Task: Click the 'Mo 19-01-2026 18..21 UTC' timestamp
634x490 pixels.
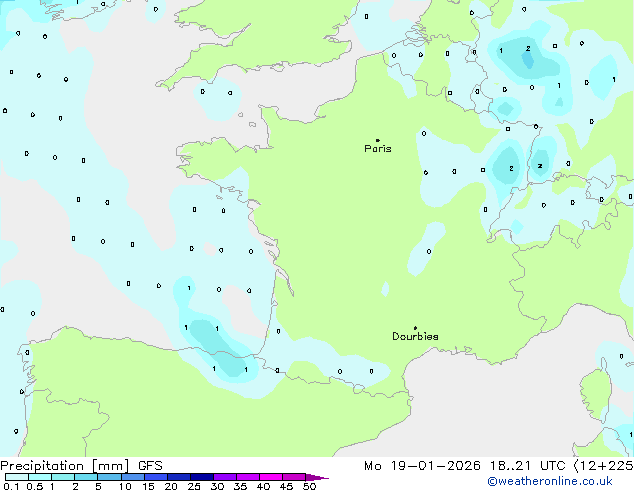Action: point(465,466)
